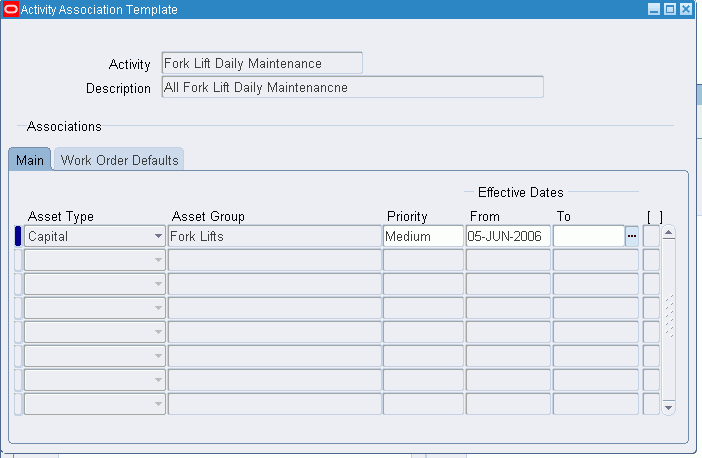Click the scroll down arrow in associations grid
This screenshot has height=458, width=702.
(x=668, y=408)
